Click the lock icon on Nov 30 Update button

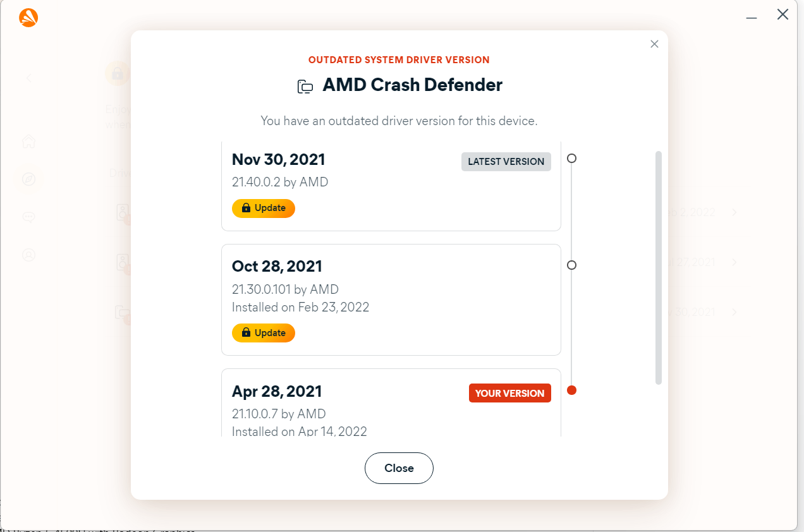pos(247,208)
